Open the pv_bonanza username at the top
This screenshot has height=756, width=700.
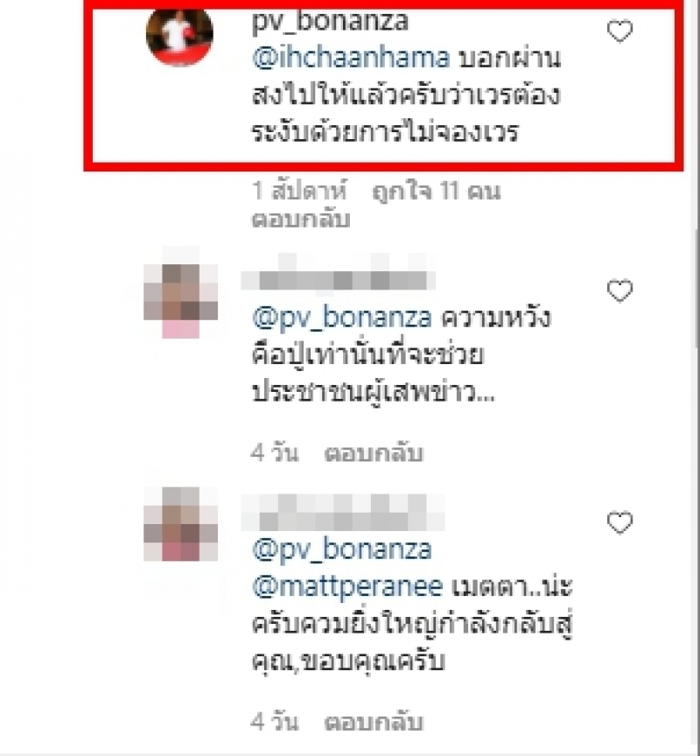coord(330,22)
